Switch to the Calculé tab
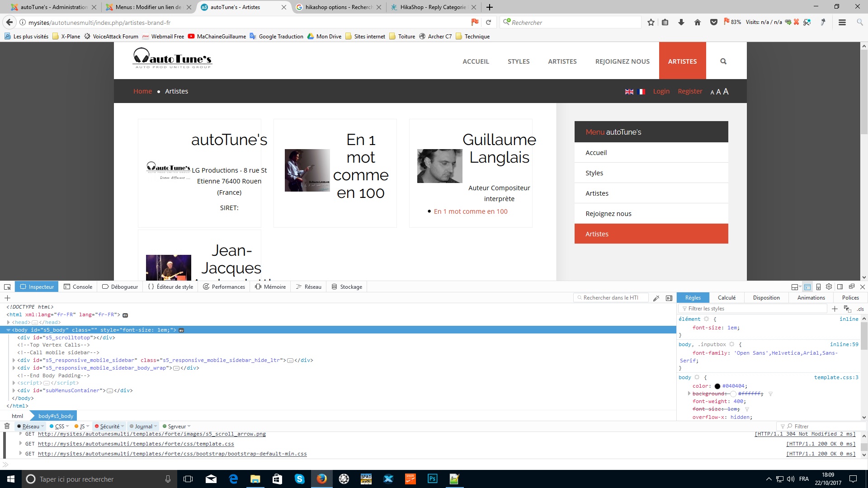Screen dimensions: 868x488 (726, 298)
